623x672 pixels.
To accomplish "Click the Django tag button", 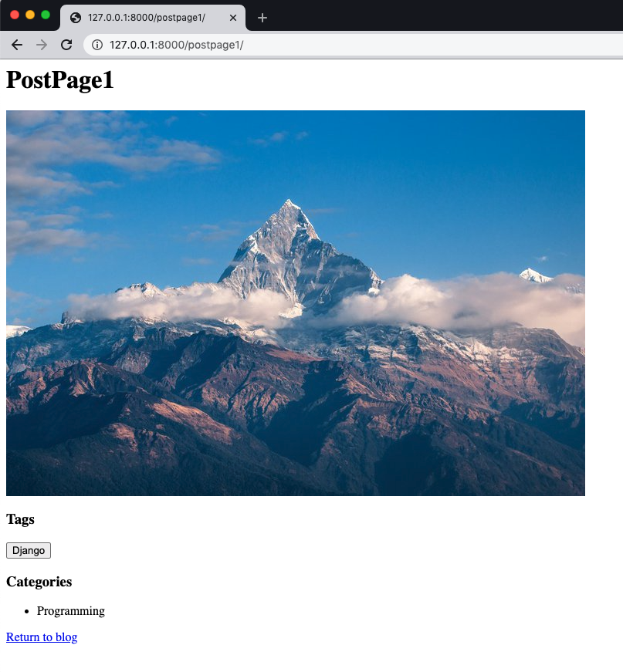I will point(29,550).
